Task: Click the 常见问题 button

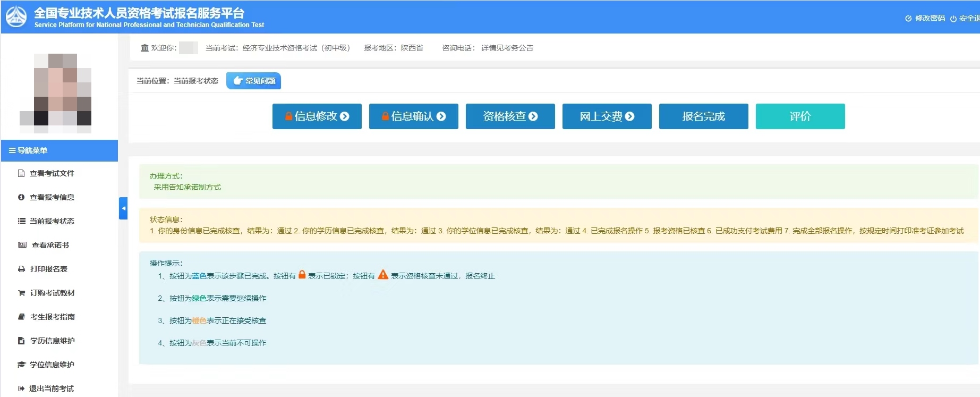Action: point(254,81)
